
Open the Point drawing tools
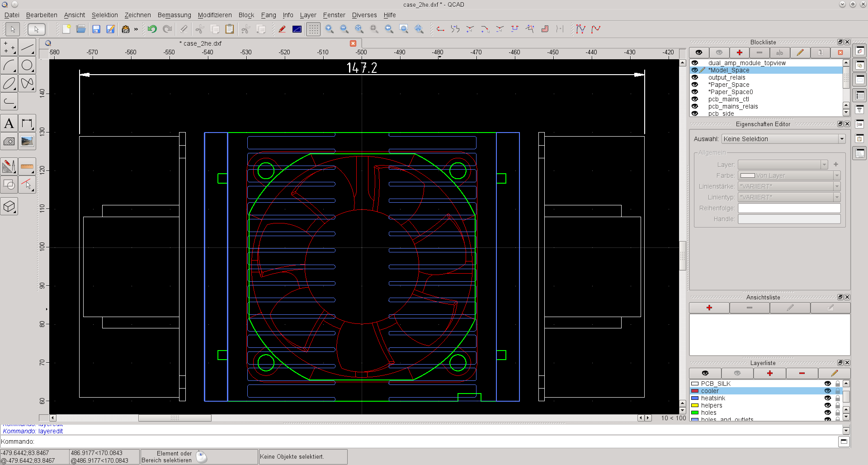pyautogui.click(x=9, y=47)
